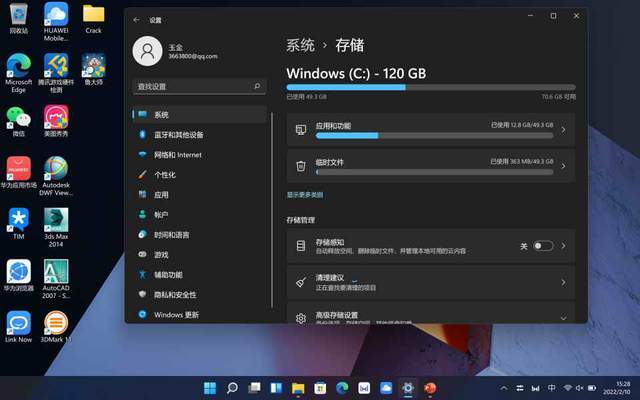Open Link Now desktop icon
This screenshot has width=640, height=400.
click(x=18, y=326)
